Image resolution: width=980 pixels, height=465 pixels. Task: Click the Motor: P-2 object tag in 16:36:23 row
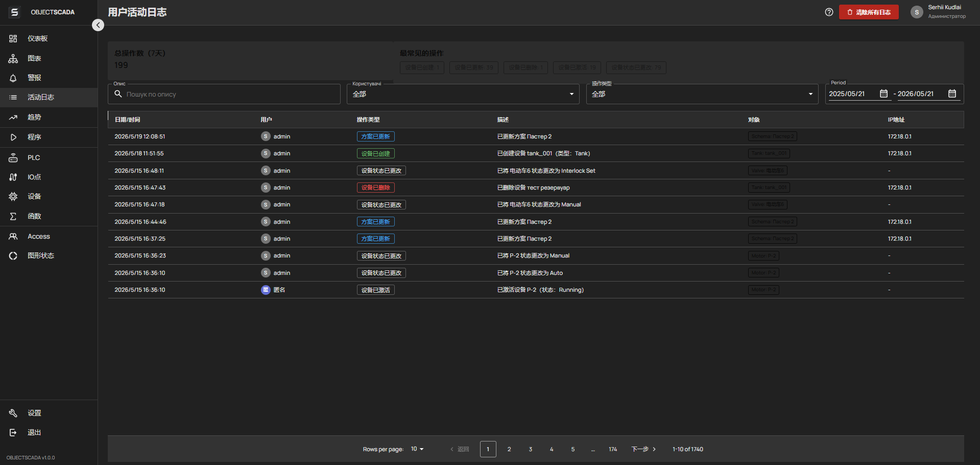coord(763,255)
